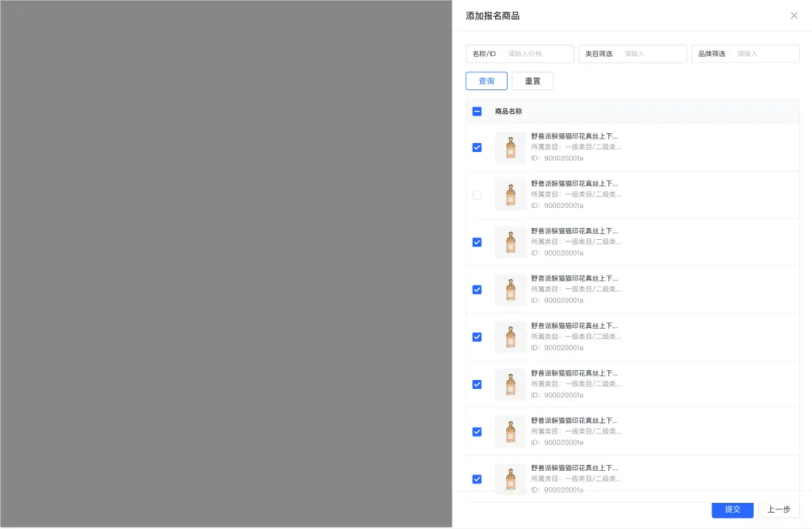Click the 重置 button
This screenshot has height=529, width=812.
(x=533, y=80)
